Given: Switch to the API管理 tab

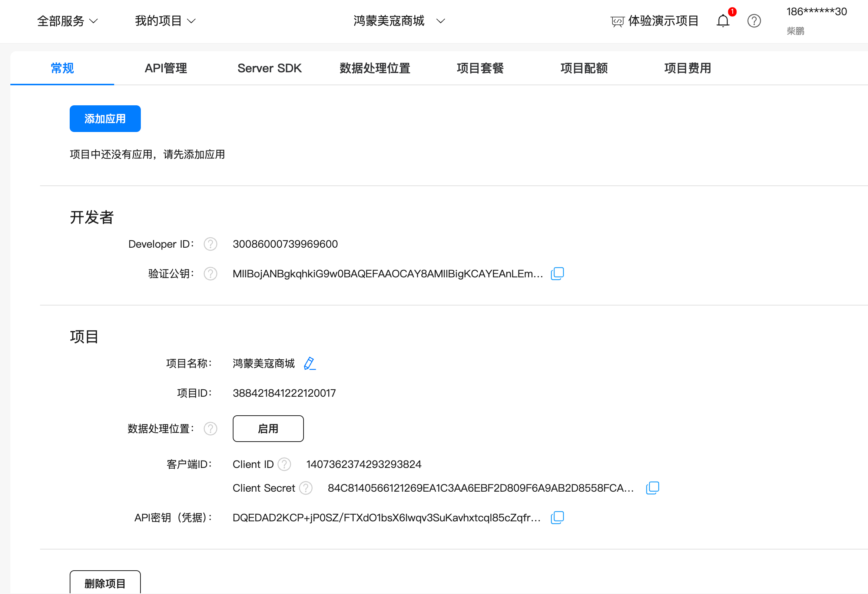Looking at the screenshot, I should [x=166, y=68].
